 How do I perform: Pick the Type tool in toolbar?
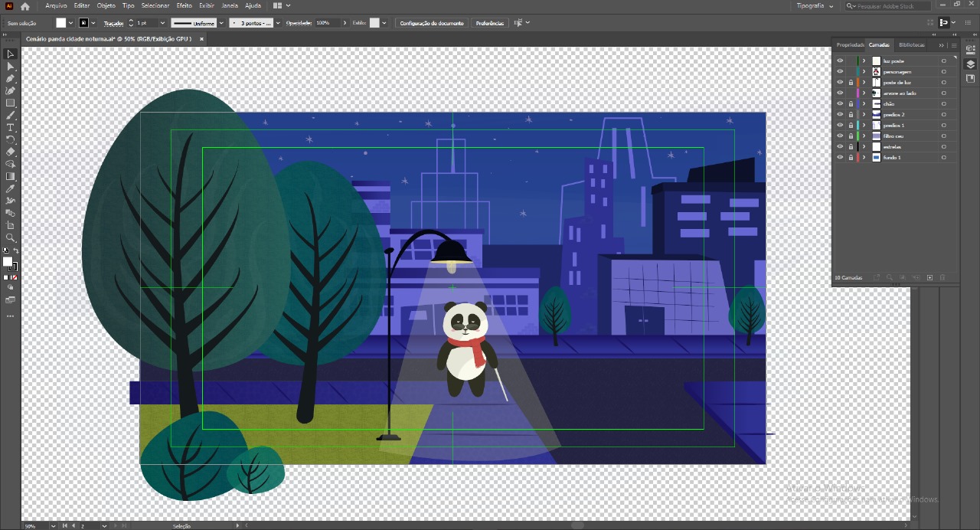(x=11, y=128)
